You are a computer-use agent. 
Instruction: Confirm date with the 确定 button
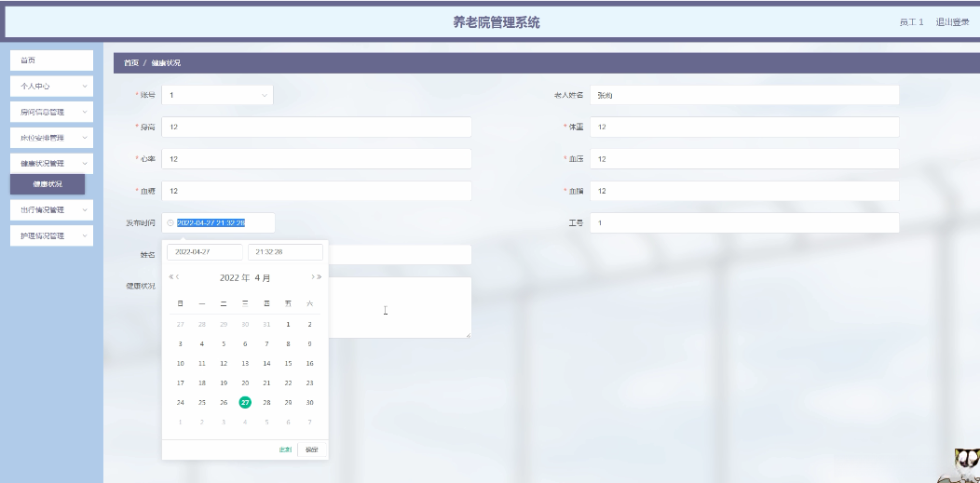[311, 449]
